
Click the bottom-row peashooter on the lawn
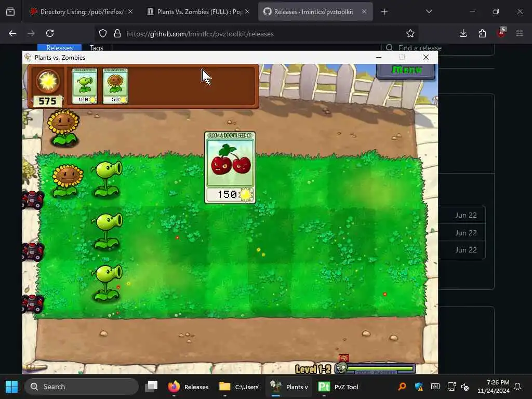tap(107, 284)
